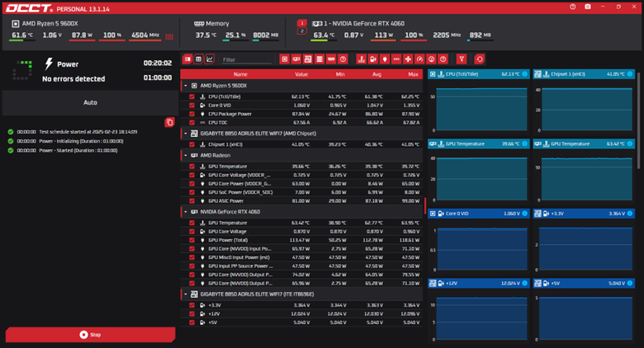Image resolution: width=644 pixels, height=348 pixels.
Task: Toggle the temperature sensor filter icon
Action: pyautogui.click(x=361, y=59)
